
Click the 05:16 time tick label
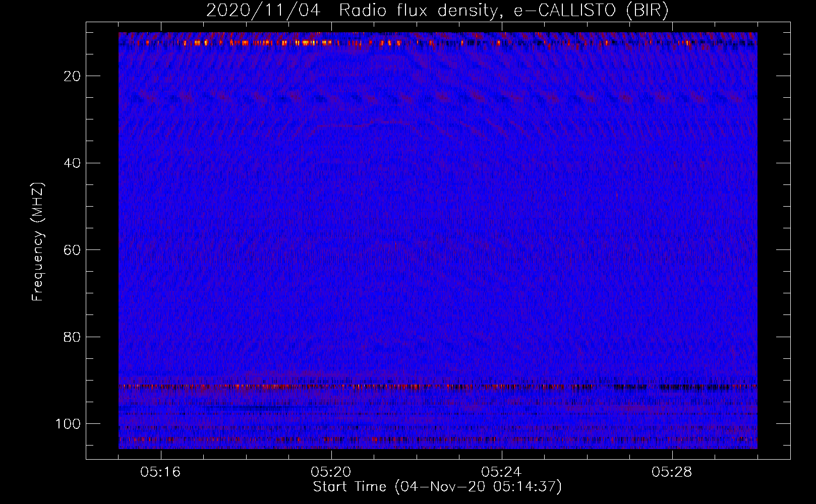coord(161,472)
